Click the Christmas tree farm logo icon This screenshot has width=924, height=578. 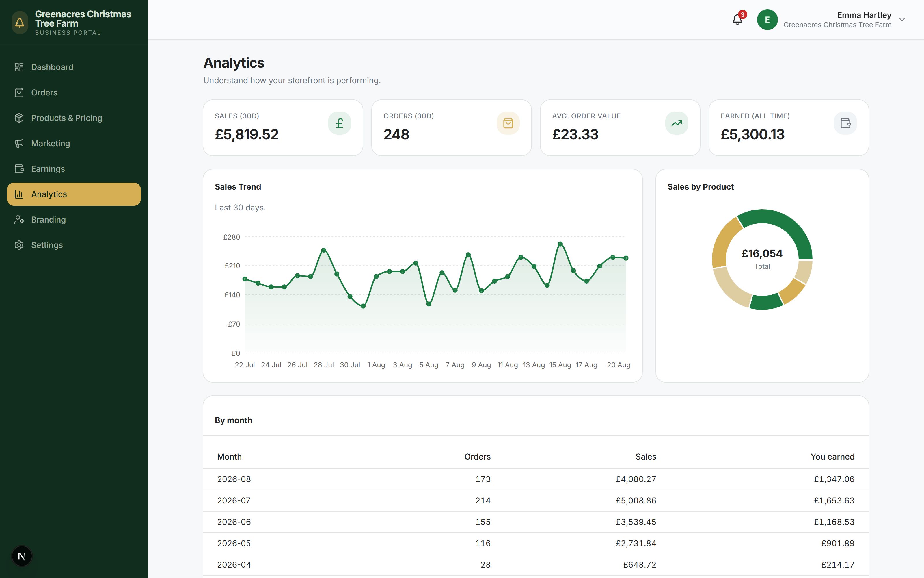point(20,23)
